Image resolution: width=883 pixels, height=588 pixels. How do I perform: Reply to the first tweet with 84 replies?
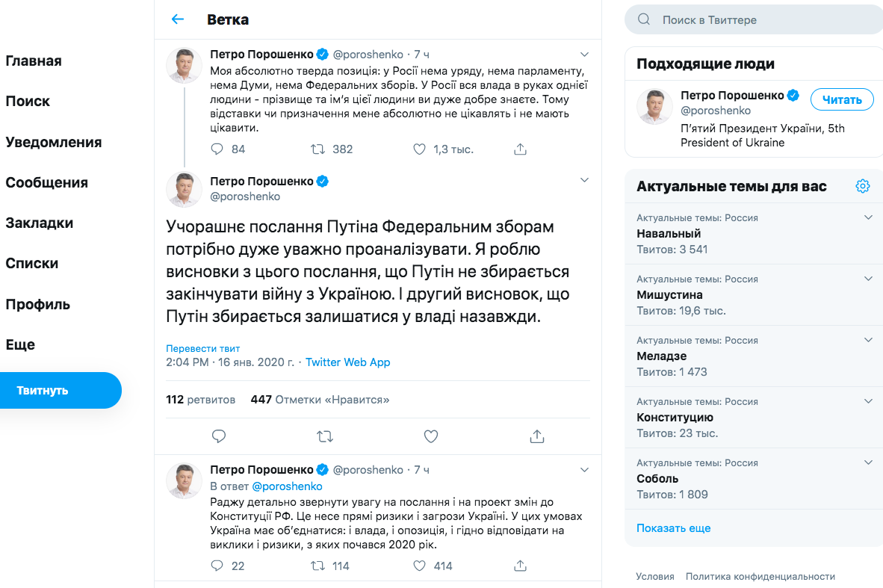click(217, 149)
